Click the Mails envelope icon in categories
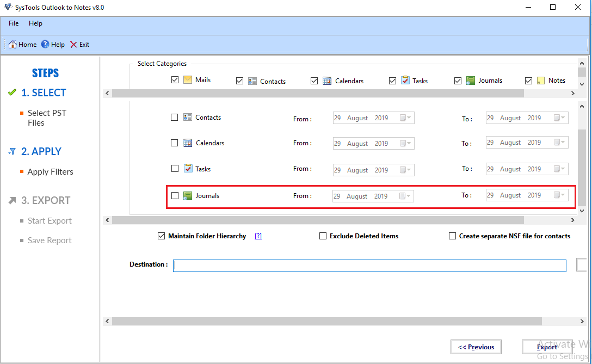592x364 pixels. coord(188,79)
